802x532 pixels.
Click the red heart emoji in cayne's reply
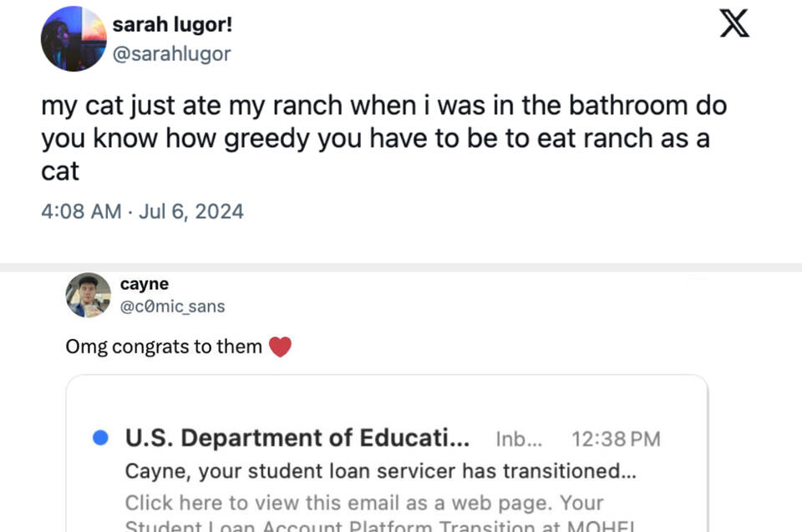(280, 345)
